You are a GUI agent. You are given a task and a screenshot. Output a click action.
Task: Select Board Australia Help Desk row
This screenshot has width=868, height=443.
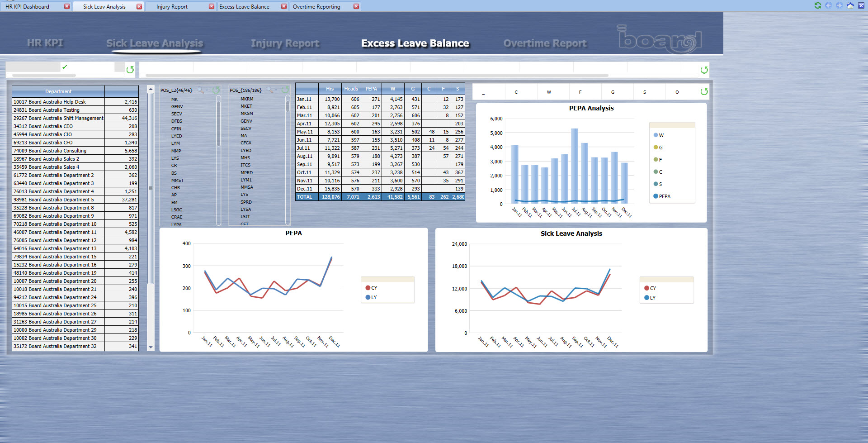click(75, 102)
